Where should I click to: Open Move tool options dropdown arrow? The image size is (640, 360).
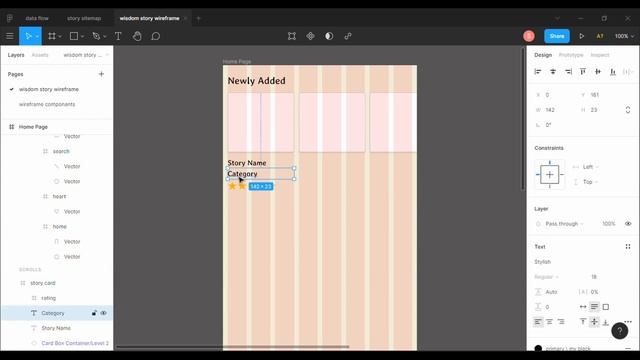pos(37,37)
